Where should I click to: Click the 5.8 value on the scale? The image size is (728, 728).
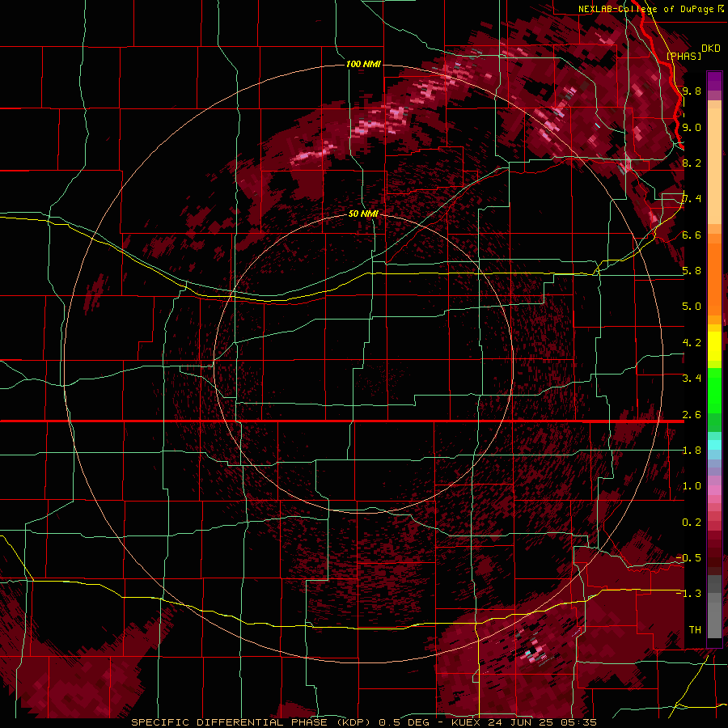692,271
